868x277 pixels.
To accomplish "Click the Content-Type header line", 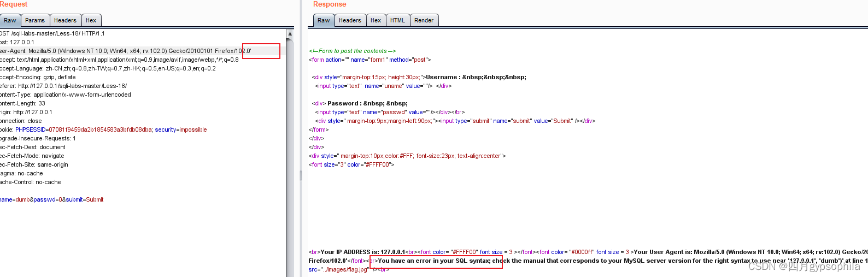I will pos(65,95).
